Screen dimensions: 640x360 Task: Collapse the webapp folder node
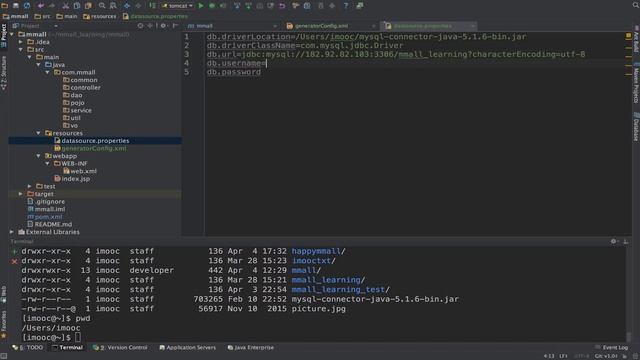pos(39,156)
